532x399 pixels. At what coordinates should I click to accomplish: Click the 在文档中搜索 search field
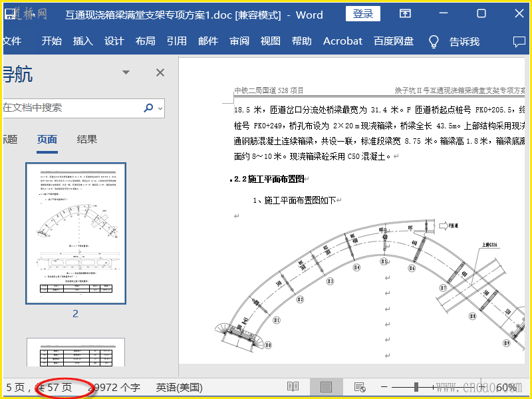click(72, 108)
